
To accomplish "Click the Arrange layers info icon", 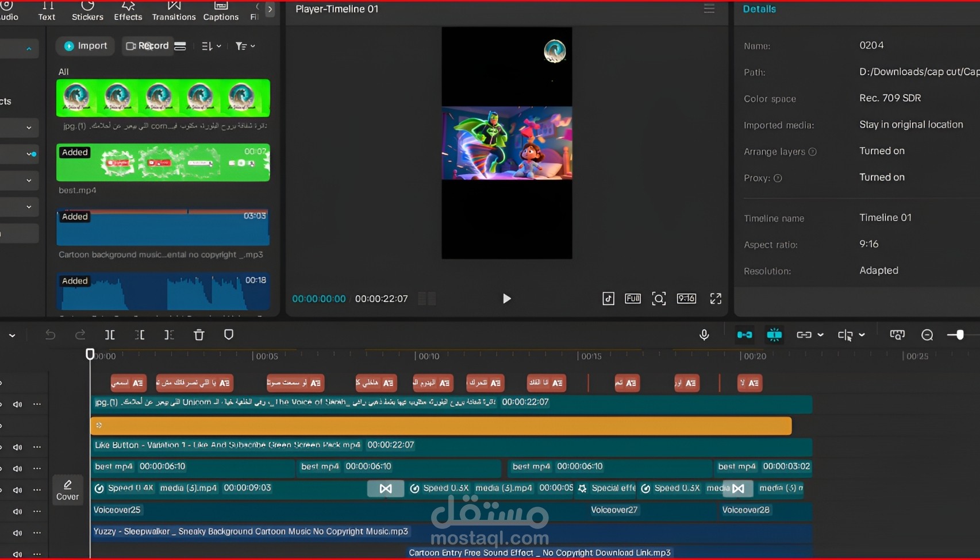I will click(x=812, y=152).
